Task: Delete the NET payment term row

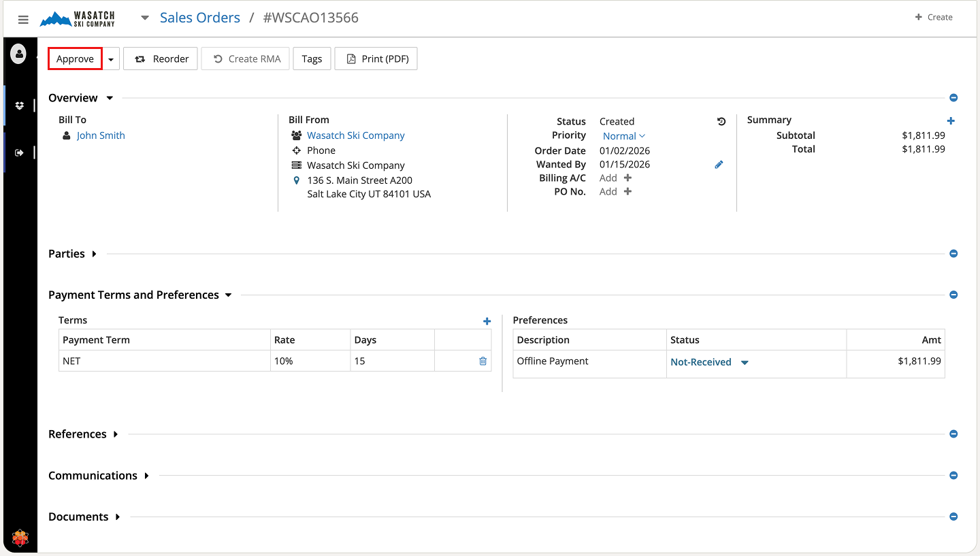Action: 483,361
